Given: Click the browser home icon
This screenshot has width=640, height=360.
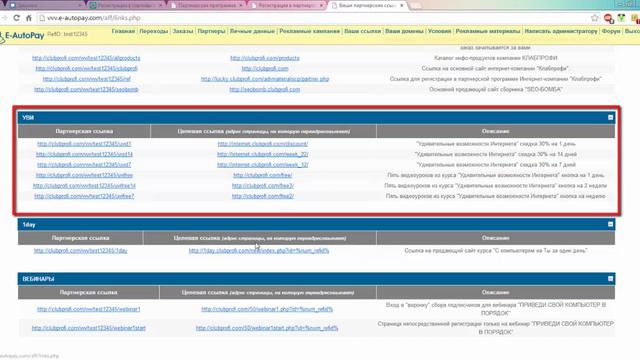Looking at the screenshot, I should click(x=29, y=18).
